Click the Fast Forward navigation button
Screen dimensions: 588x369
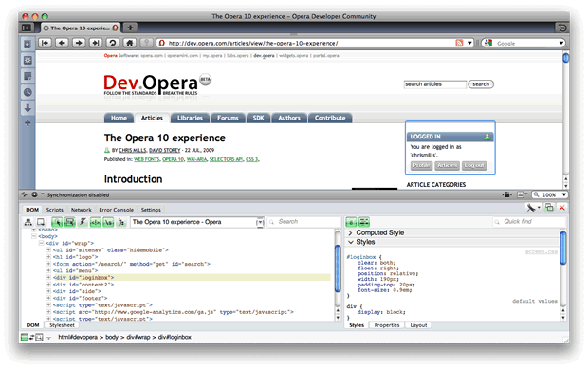pyautogui.click(x=96, y=43)
